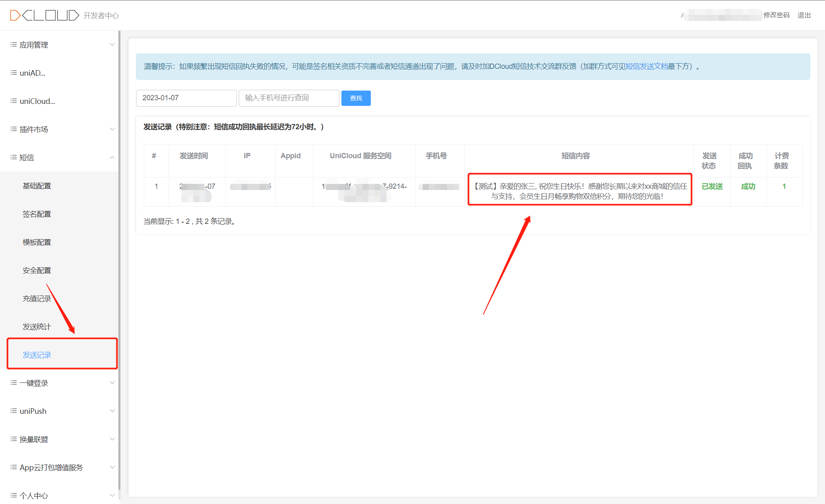Click the list icon beside uniAD
This screenshot has width=825, height=504.
pyautogui.click(x=14, y=73)
